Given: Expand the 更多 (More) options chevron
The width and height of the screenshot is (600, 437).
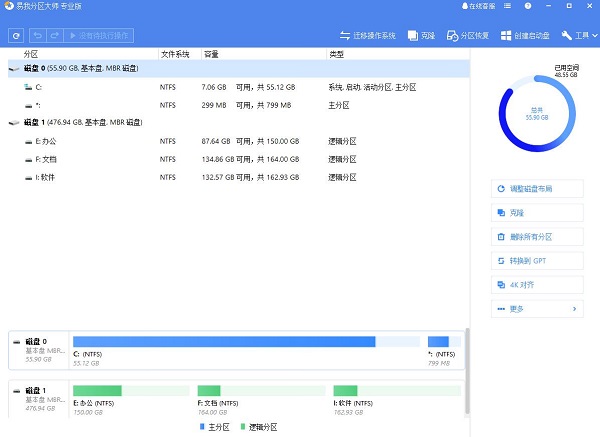Looking at the screenshot, I should click(x=573, y=309).
